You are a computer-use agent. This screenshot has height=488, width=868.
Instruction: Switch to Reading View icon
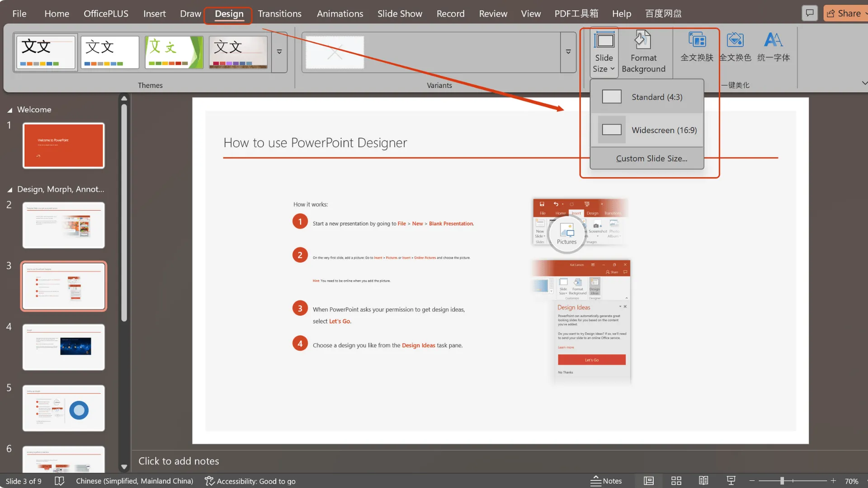click(x=703, y=481)
